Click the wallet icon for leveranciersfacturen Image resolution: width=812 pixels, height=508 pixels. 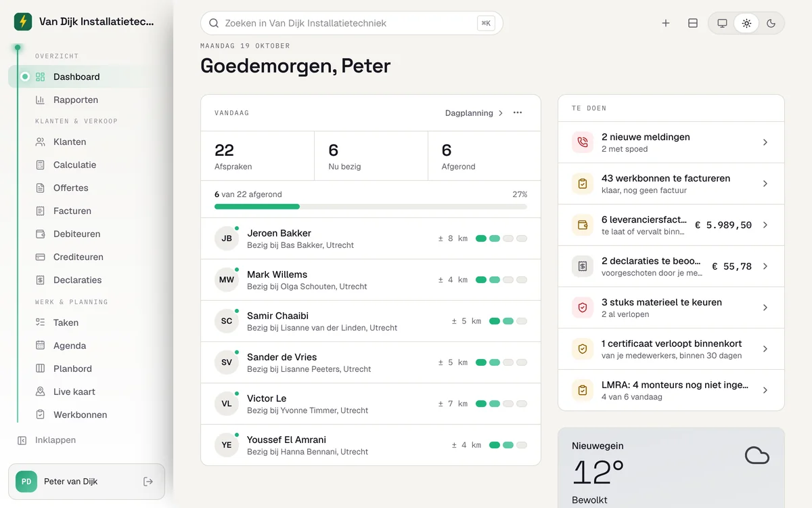tap(583, 225)
